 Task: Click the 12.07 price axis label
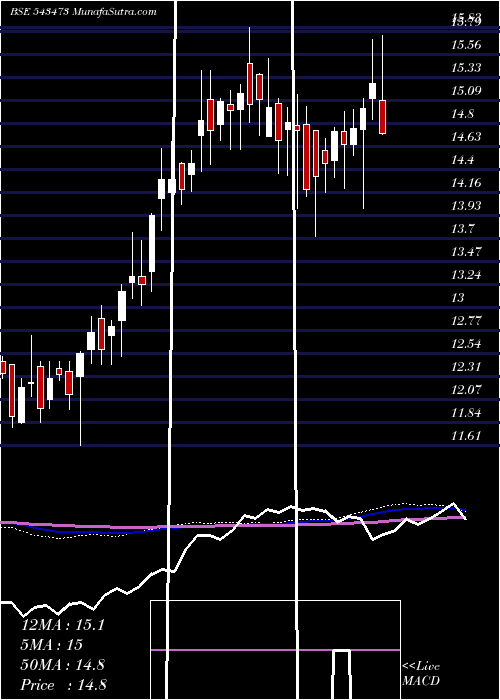tap(467, 390)
